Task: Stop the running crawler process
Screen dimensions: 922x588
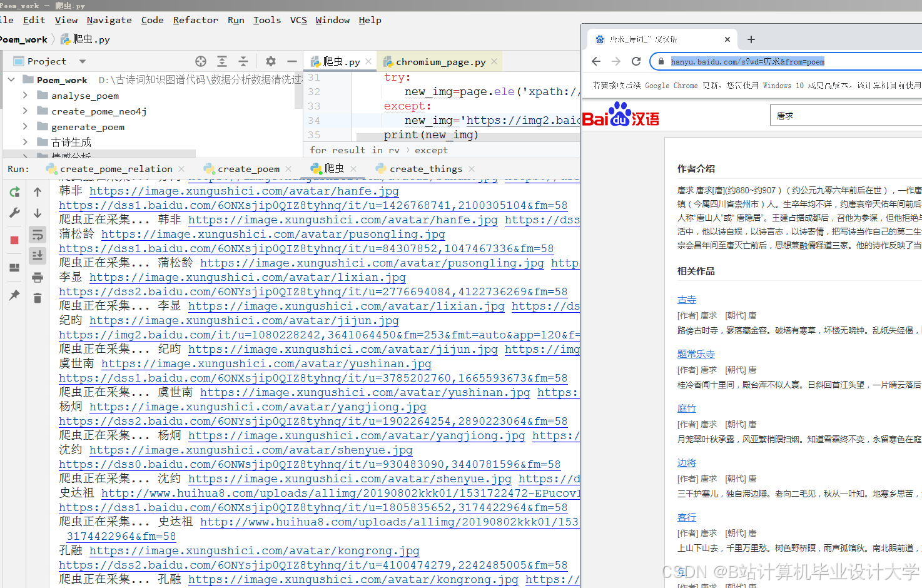Action: (x=14, y=238)
